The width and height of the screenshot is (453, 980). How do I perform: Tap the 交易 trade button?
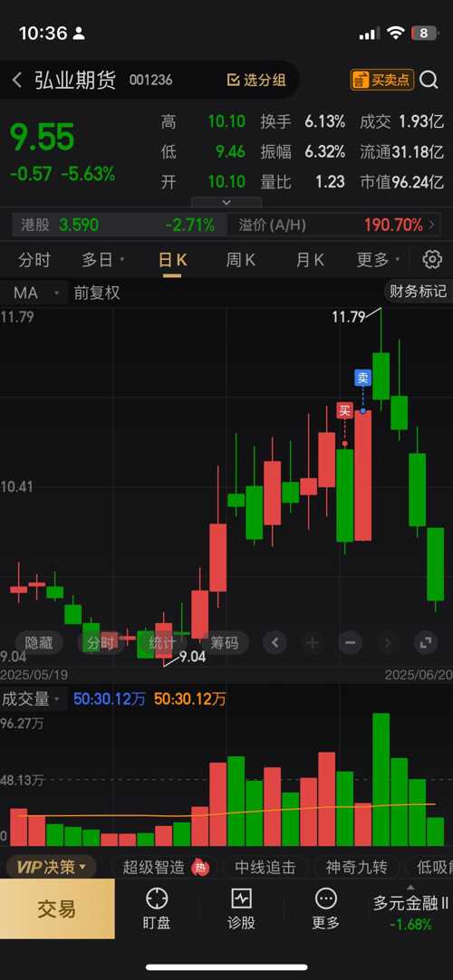click(57, 908)
